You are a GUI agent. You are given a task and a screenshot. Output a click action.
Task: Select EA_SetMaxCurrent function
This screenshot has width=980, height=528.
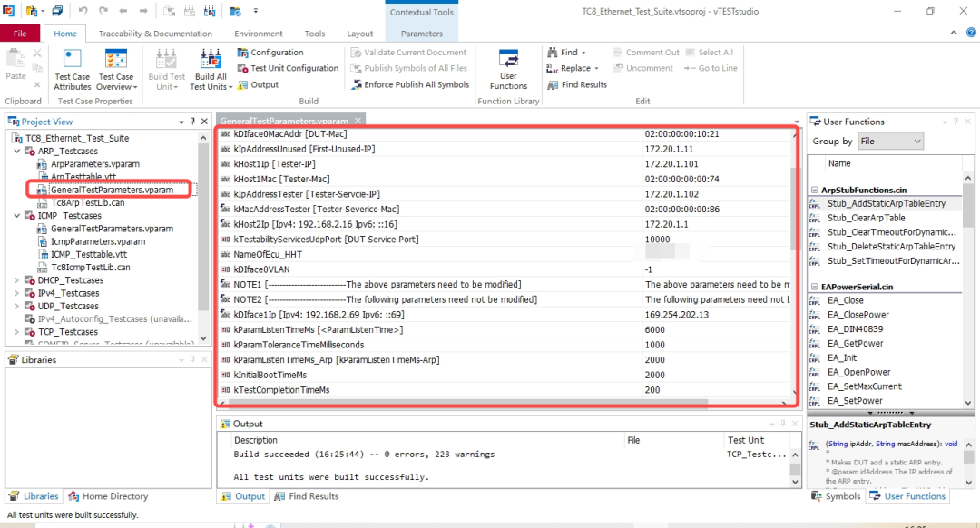[865, 386]
